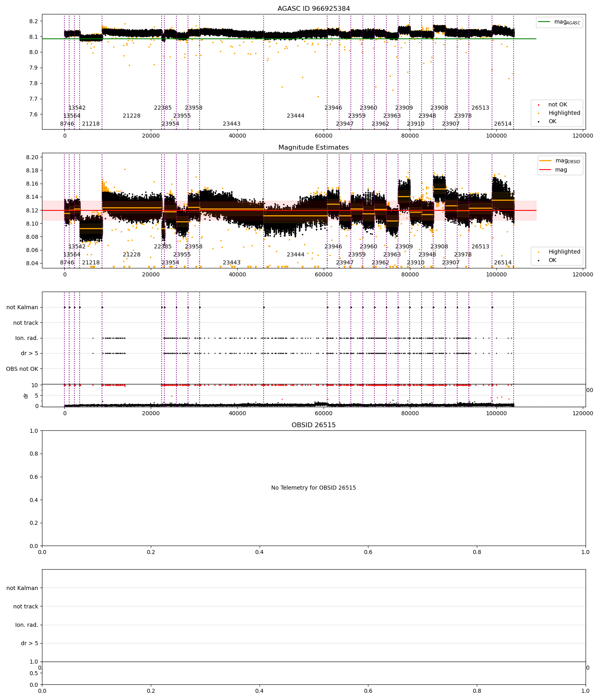This screenshot has height=700, width=600.
Task: Click the '8.18' y-axis tick label
Action: (33, 170)
